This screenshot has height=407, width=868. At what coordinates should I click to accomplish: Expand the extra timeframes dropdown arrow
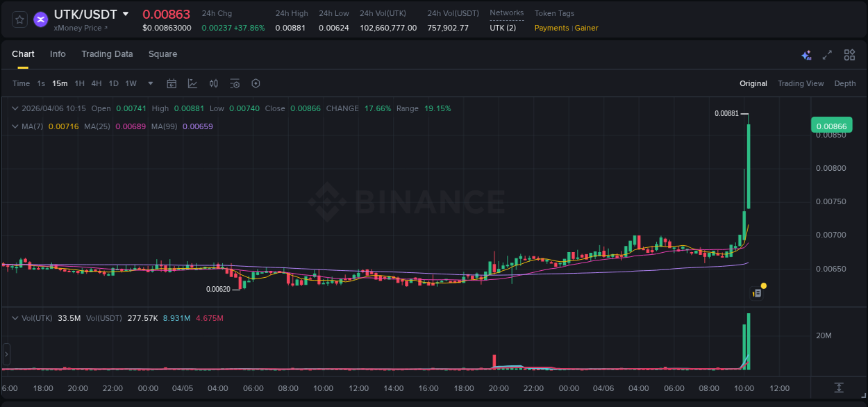[x=149, y=83]
